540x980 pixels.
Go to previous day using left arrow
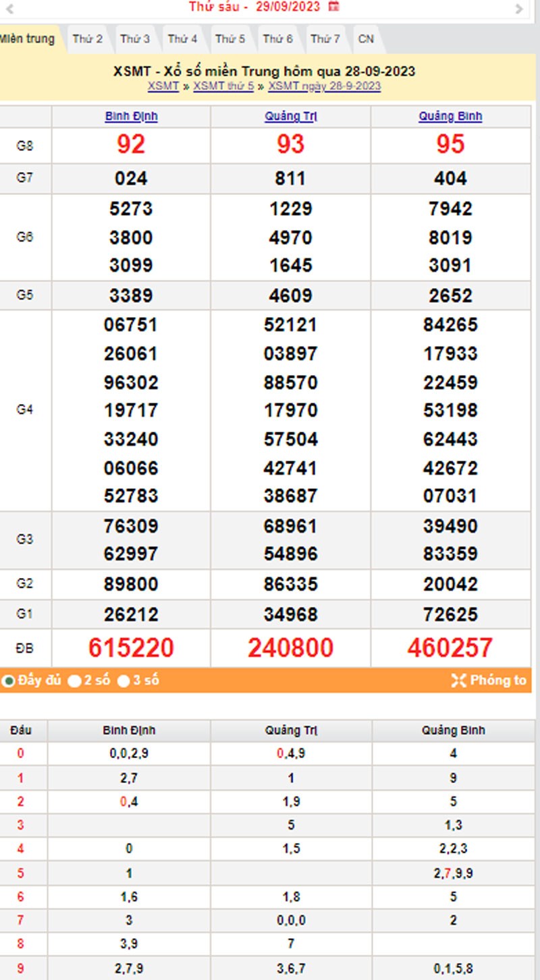pos(9,9)
